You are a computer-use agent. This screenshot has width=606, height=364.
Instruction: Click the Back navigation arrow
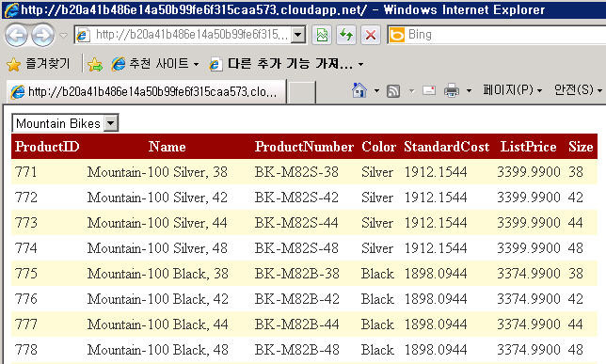(16, 35)
